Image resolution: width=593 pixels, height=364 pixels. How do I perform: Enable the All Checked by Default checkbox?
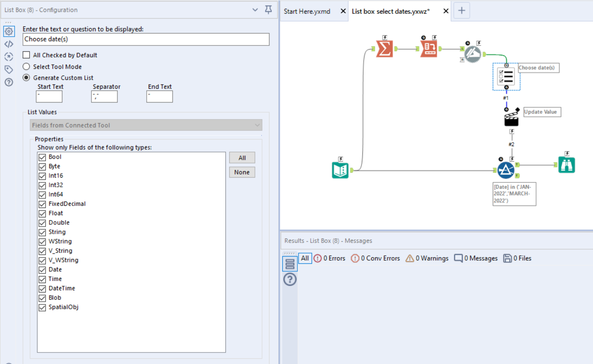point(26,55)
